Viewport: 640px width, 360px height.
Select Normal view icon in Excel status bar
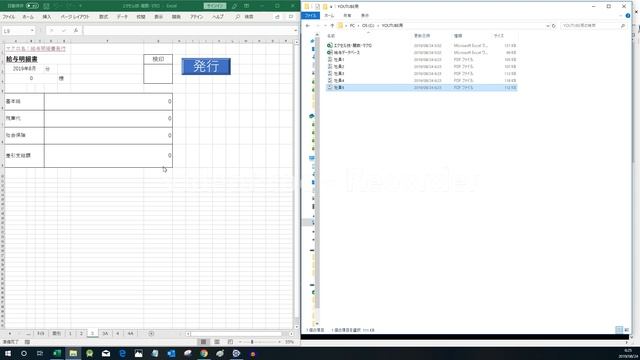click(x=203, y=342)
